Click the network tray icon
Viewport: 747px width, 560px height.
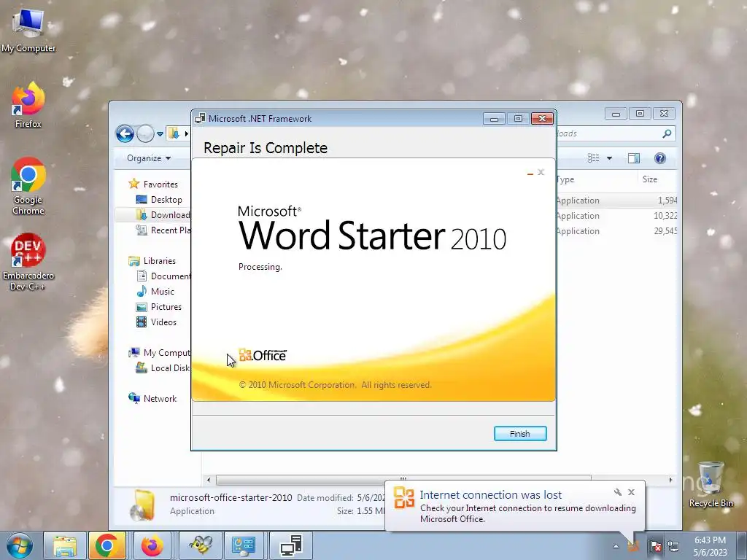click(673, 547)
